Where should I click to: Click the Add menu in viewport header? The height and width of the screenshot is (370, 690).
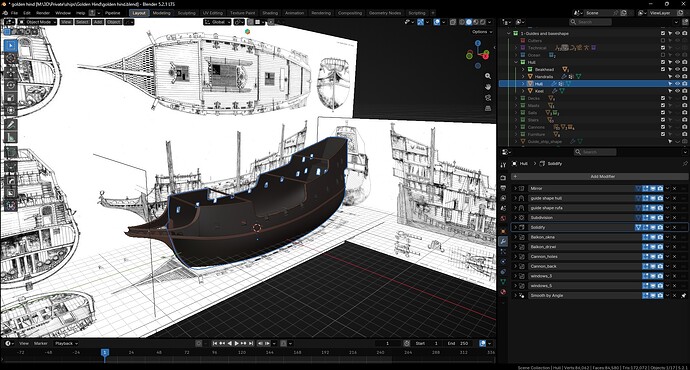pyautogui.click(x=98, y=22)
